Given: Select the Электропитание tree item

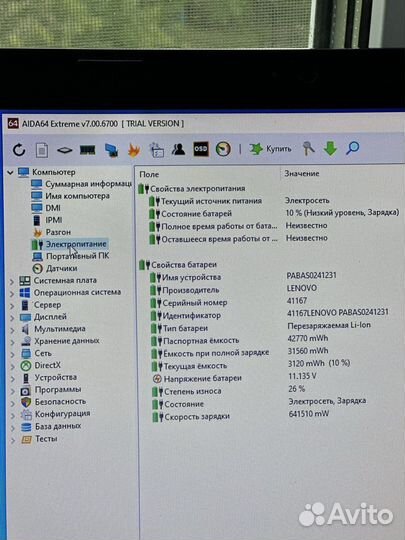Looking at the screenshot, I should pyautogui.click(x=70, y=244).
